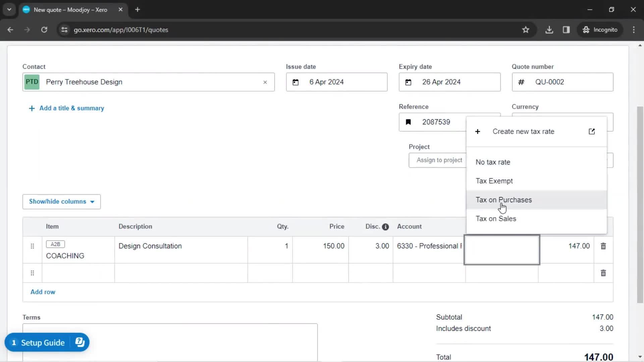The height and width of the screenshot is (362, 644).
Task: Edit the Price cell 150.00
Action: [321, 250]
